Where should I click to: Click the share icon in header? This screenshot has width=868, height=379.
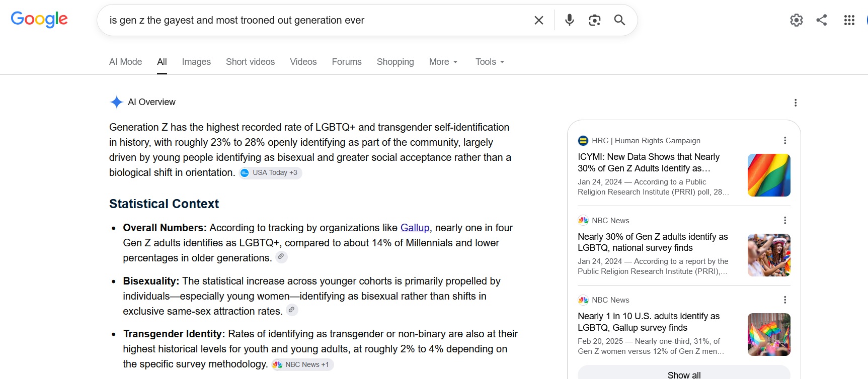pos(822,20)
